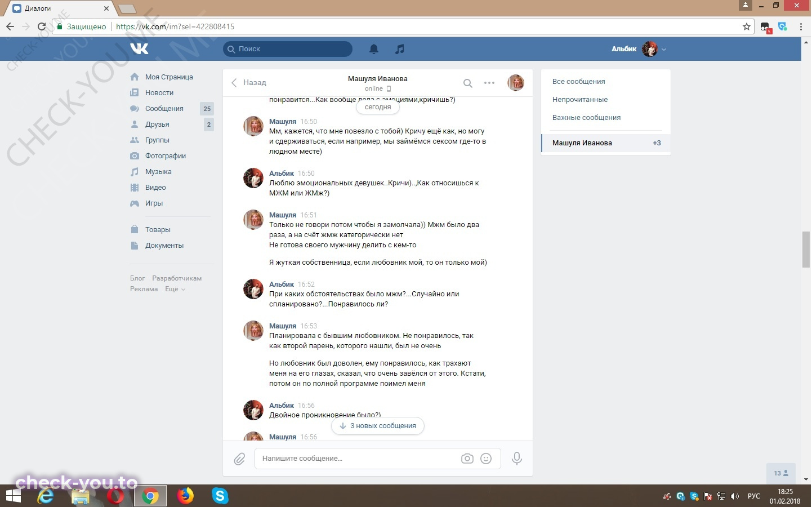Click the Разработчикам footer link
This screenshot has width=812, height=507.
(177, 278)
